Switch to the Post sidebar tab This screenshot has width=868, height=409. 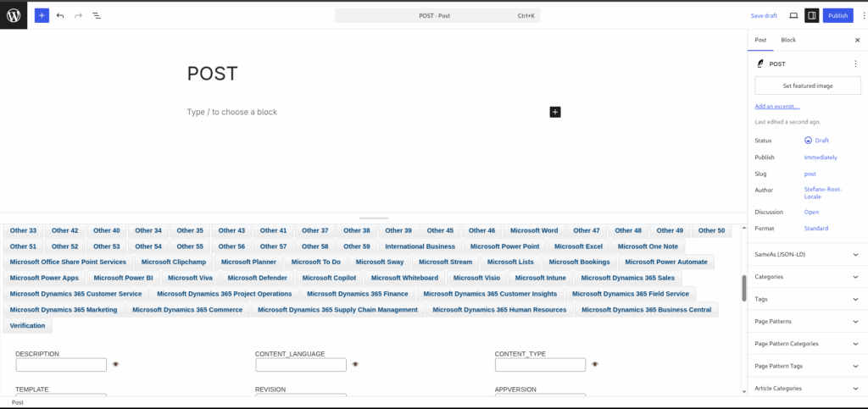pos(760,40)
